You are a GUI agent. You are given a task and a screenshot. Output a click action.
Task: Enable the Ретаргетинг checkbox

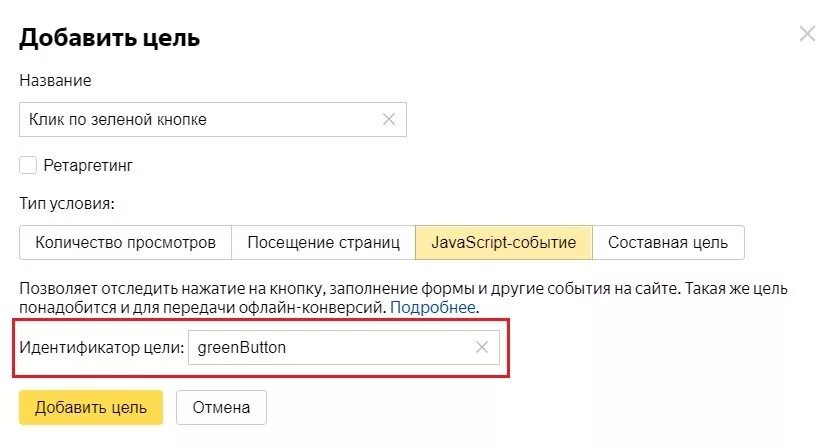pos(28,165)
